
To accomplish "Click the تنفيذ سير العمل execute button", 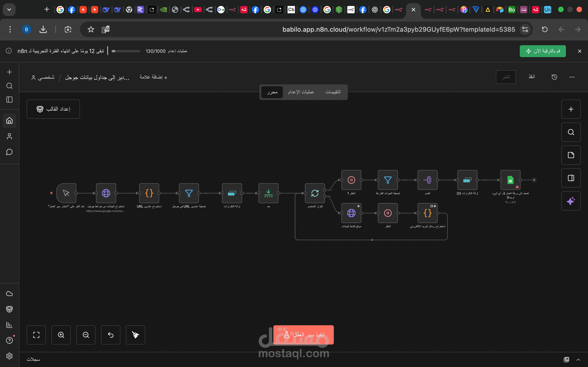I will pyautogui.click(x=303, y=335).
